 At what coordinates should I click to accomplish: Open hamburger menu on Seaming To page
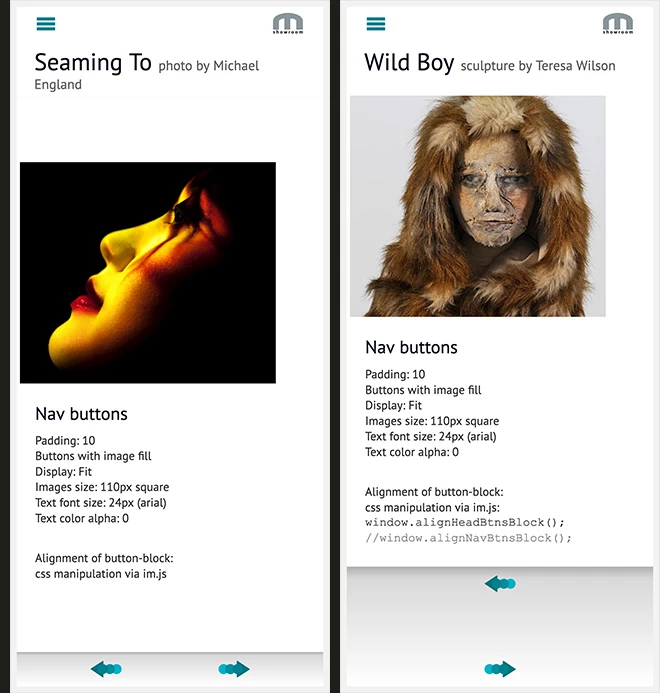46,24
